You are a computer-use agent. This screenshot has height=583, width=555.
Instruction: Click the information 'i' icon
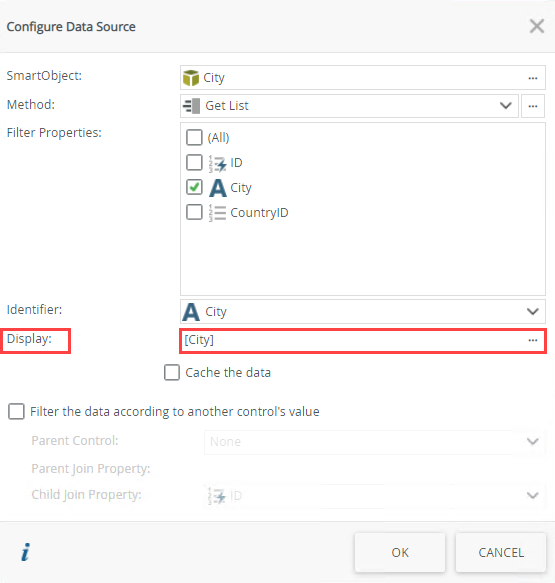coord(25,552)
